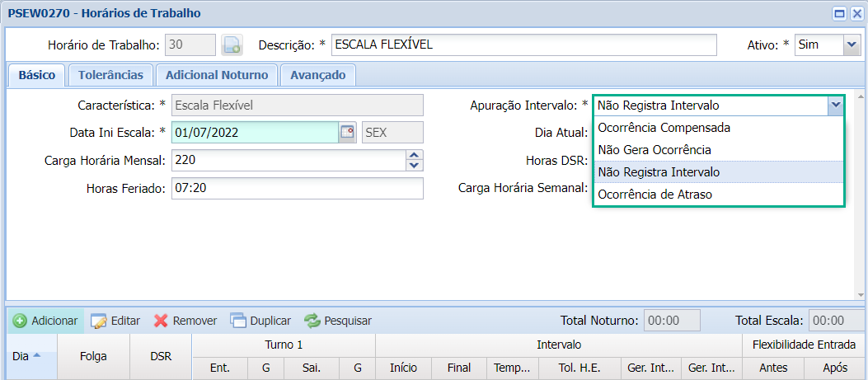Maximize the Horários de Trabalho window

pos(840,13)
